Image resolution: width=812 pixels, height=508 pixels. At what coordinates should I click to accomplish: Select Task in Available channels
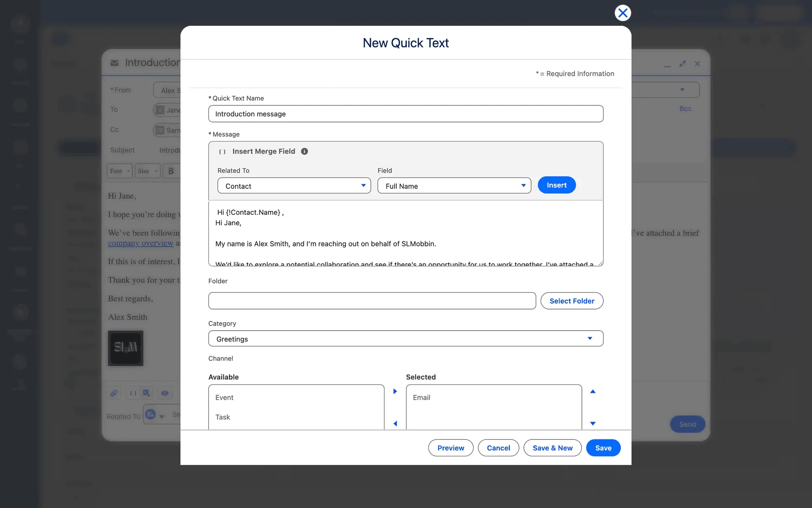click(223, 417)
